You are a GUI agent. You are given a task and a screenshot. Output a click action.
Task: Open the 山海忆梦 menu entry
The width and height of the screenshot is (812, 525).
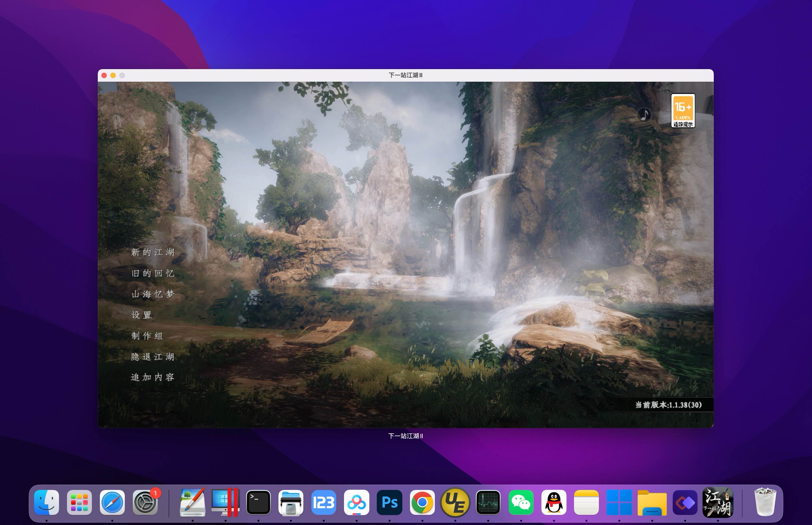point(153,294)
